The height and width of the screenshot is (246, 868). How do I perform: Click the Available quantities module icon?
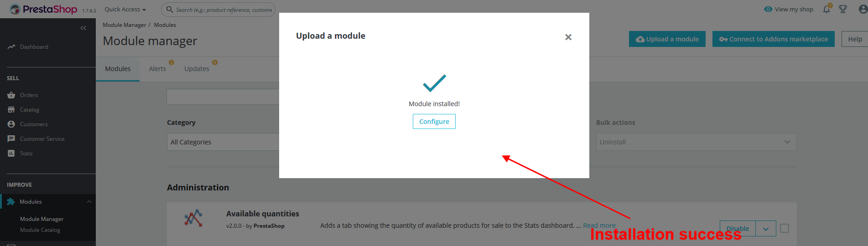[193, 218]
